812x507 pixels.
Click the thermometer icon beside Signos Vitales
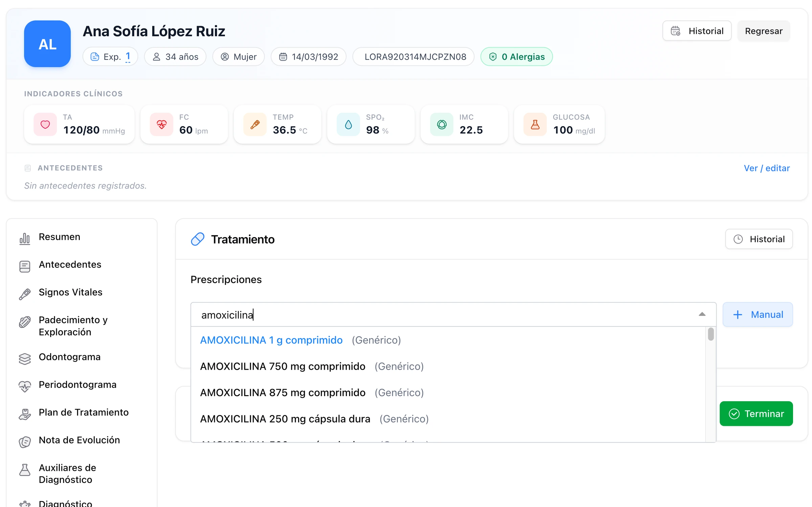25,294
